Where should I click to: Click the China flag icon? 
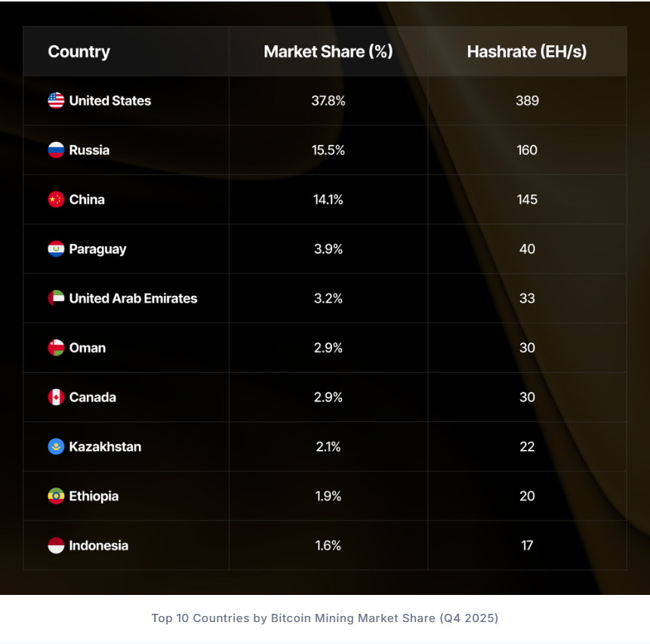(x=56, y=199)
